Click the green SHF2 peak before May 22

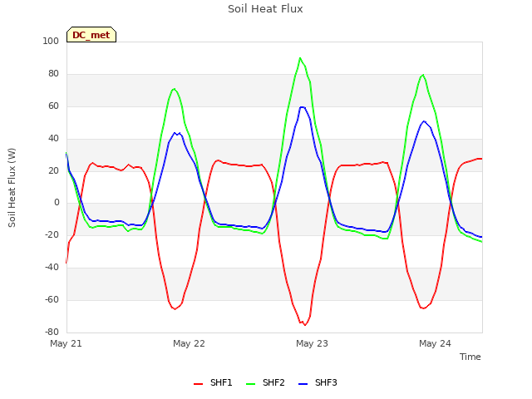click(x=174, y=89)
